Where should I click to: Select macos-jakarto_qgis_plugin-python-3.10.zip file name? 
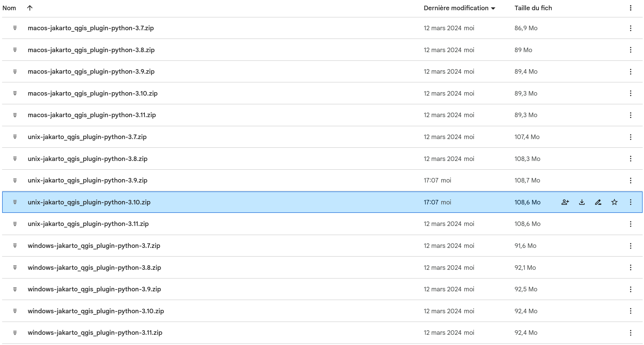pos(93,93)
